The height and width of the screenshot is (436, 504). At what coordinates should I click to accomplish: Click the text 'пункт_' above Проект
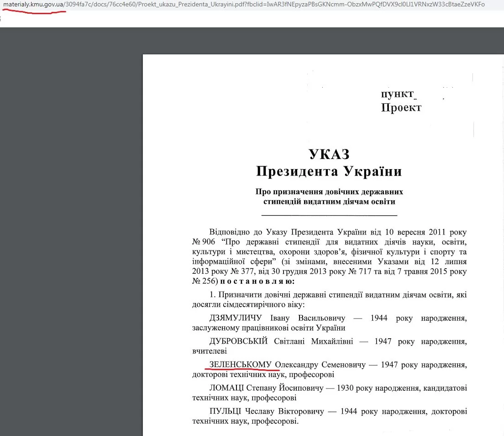click(399, 94)
